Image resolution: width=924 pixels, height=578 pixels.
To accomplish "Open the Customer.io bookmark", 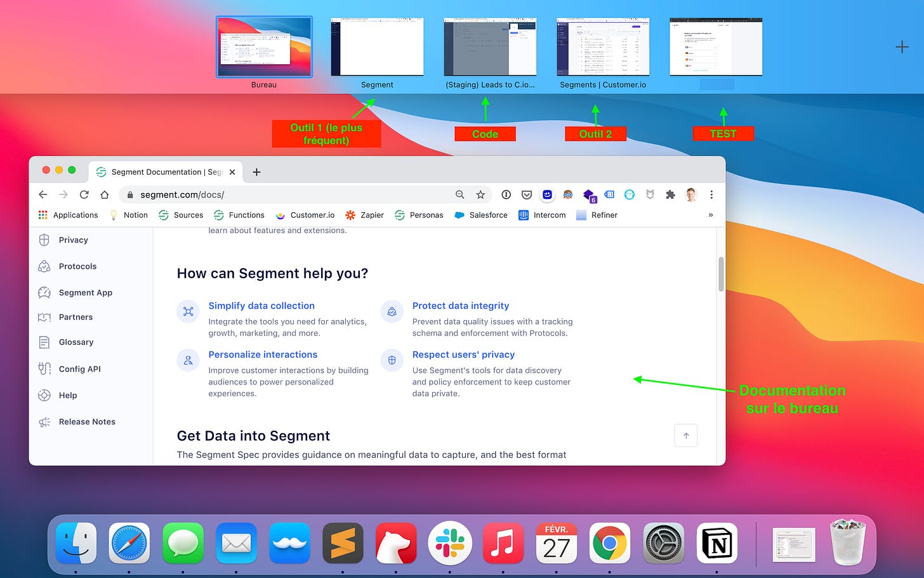I will 305,215.
